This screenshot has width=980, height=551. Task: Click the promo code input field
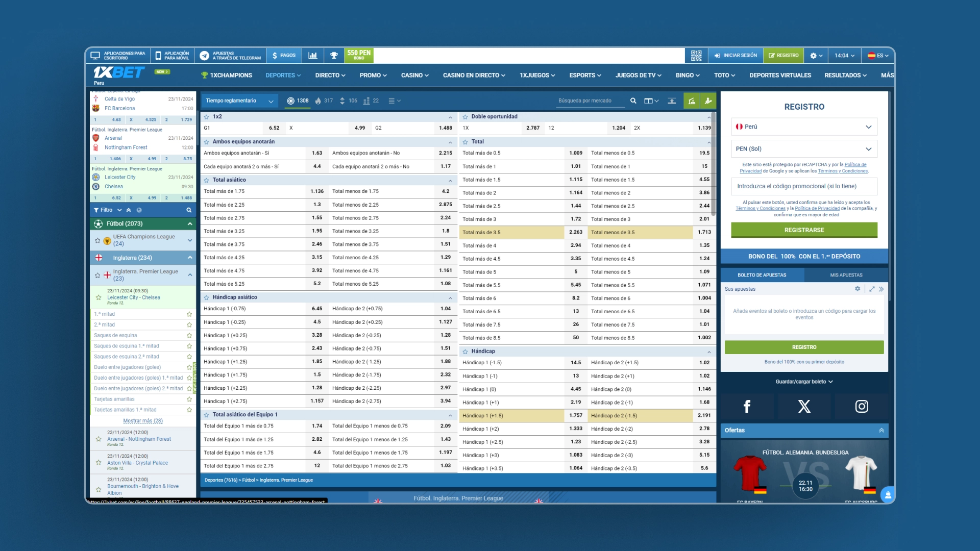pos(804,187)
